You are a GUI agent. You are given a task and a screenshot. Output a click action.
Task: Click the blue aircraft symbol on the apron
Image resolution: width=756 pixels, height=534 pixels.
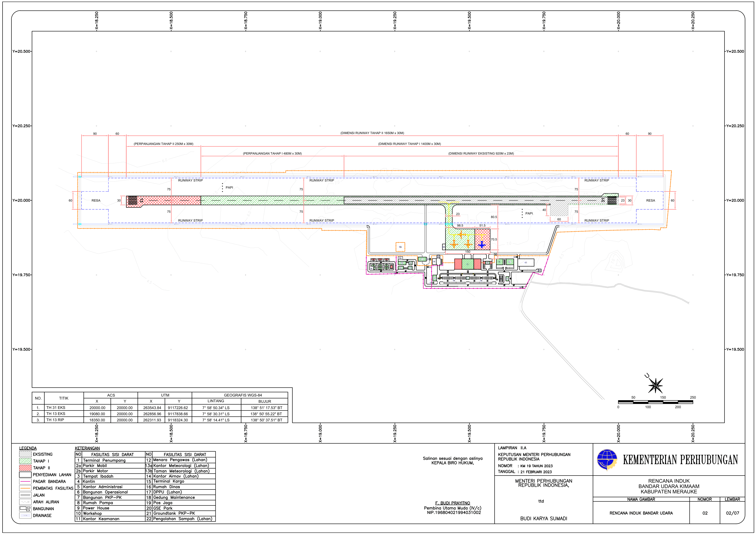tap(482, 245)
